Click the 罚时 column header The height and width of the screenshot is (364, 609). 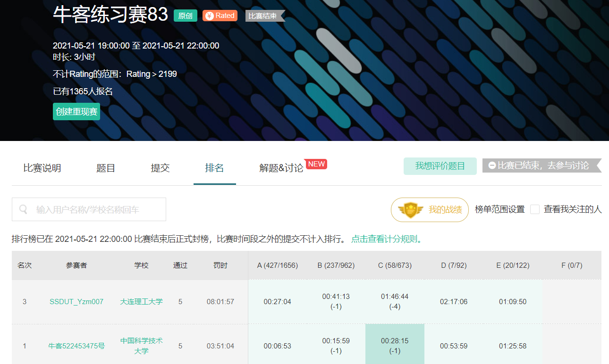220,265
